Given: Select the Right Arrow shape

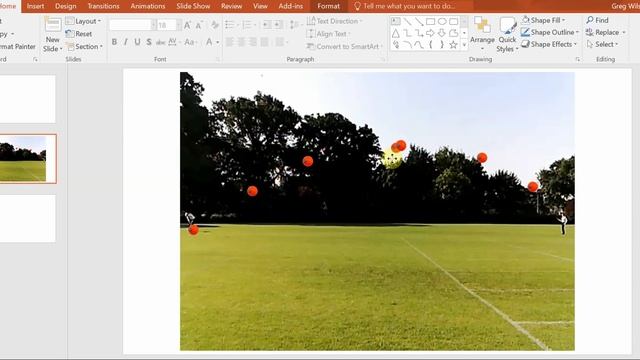Looking at the screenshot, I should point(430,33).
